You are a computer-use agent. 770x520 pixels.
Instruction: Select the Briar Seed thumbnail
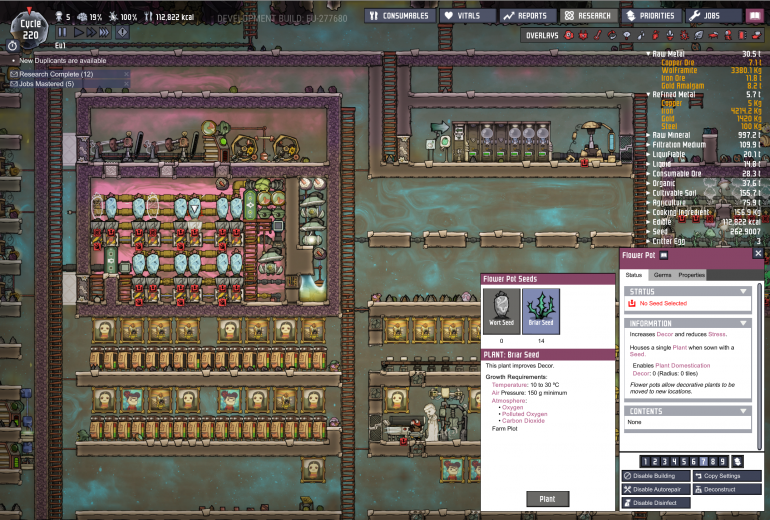point(541,311)
